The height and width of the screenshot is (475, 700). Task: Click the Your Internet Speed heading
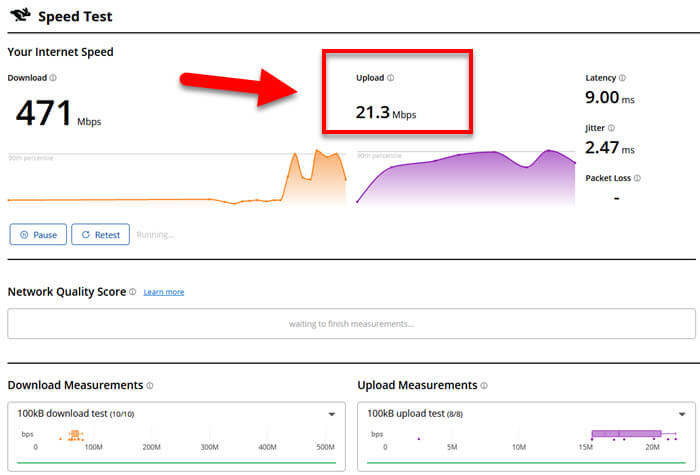[60, 52]
